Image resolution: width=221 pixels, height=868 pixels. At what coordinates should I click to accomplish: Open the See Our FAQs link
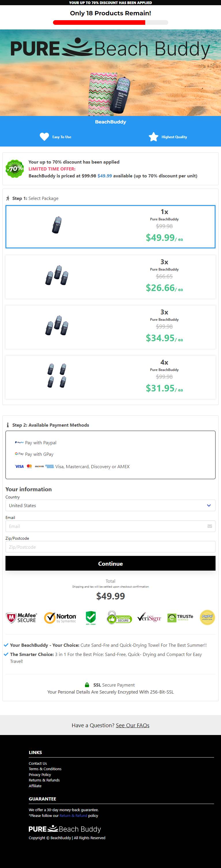coord(133,725)
